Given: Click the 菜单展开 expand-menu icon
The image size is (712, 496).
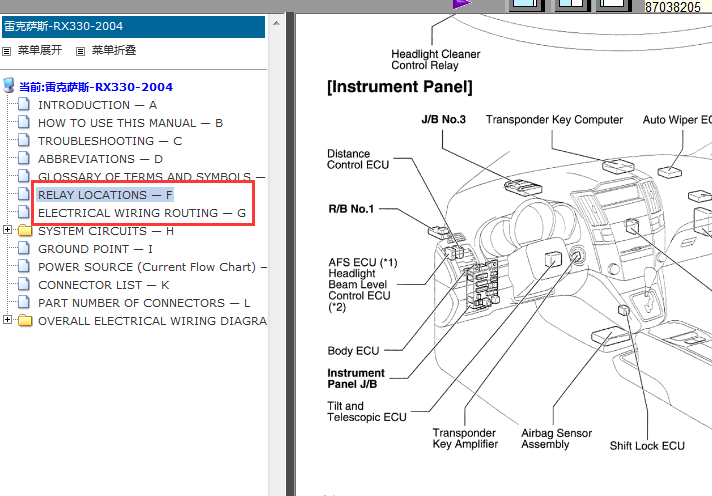Looking at the screenshot, I should point(6,51).
